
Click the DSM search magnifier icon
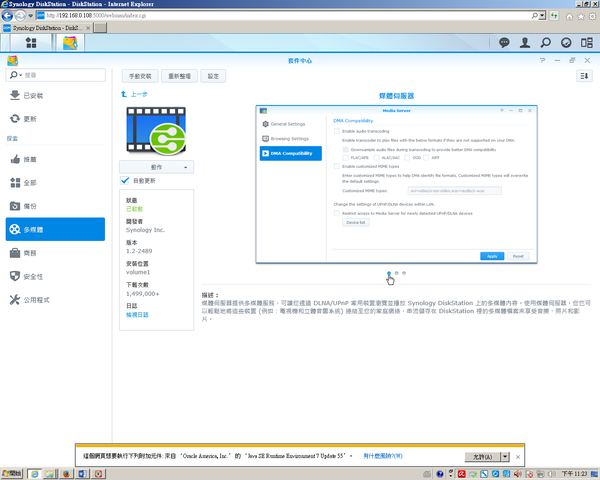(547, 43)
